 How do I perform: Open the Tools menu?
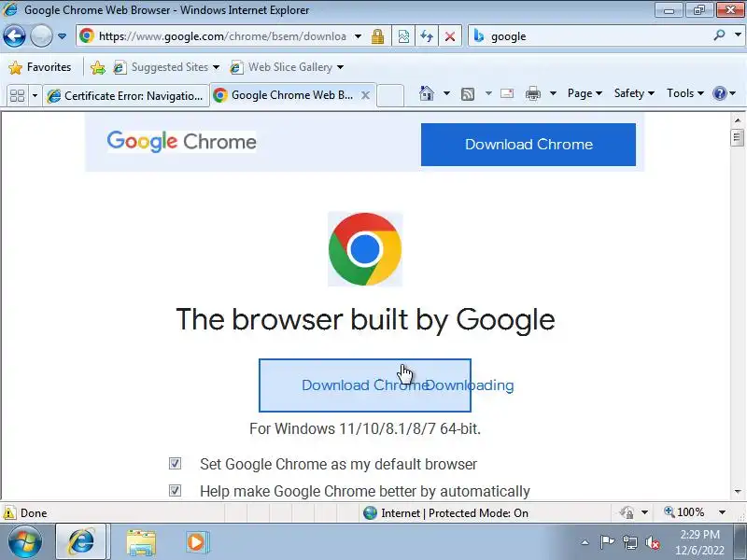click(685, 93)
